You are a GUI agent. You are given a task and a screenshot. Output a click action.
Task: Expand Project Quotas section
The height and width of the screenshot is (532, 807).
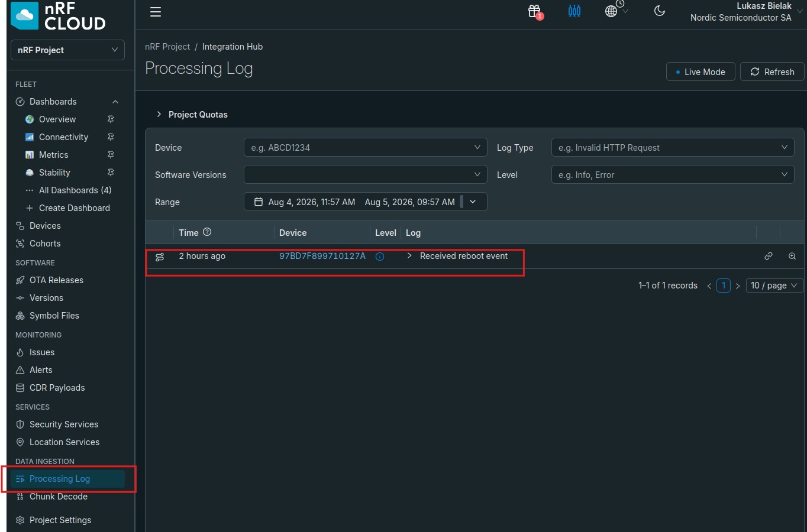click(192, 115)
